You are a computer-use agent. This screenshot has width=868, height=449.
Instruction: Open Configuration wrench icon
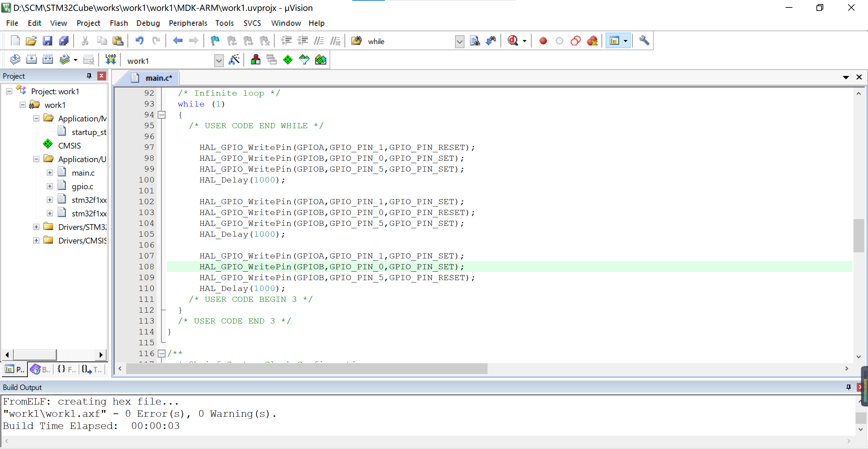pyautogui.click(x=644, y=41)
